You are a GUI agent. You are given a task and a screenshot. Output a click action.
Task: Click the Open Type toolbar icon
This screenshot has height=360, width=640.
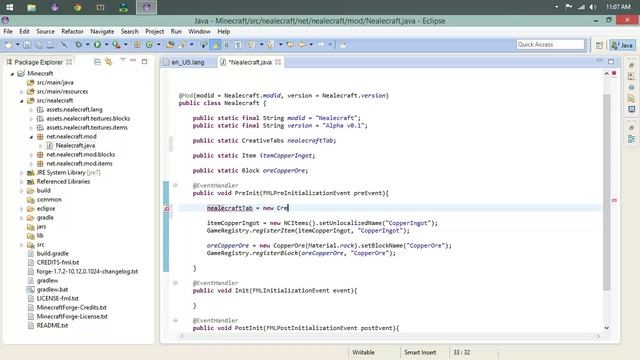pos(170,45)
